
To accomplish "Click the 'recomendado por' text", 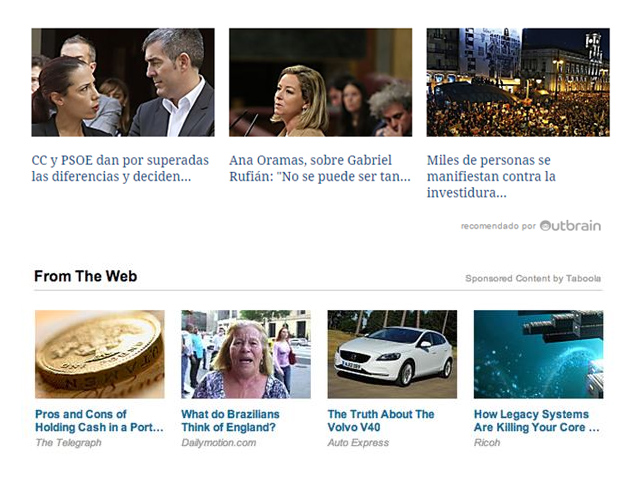I will [498, 226].
